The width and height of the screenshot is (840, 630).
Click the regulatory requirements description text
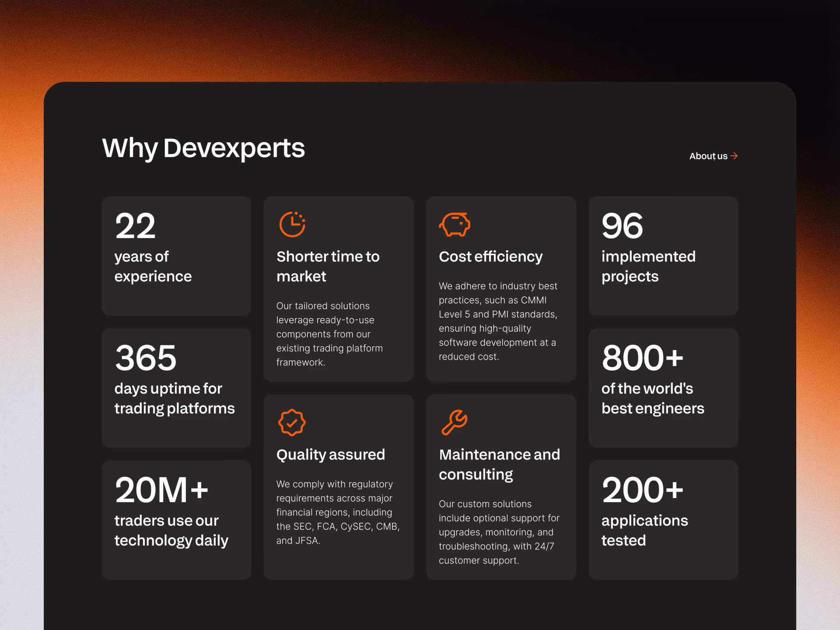click(337, 512)
